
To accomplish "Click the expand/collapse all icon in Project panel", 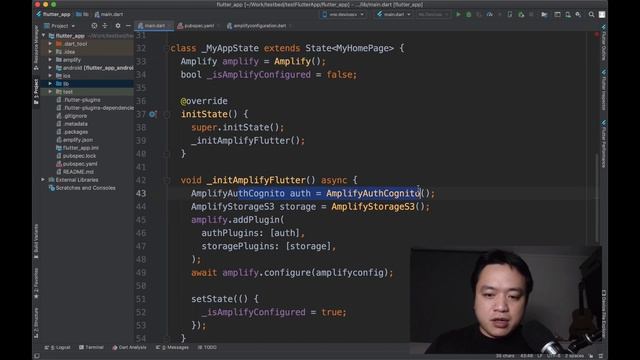I will pos(105,26).
